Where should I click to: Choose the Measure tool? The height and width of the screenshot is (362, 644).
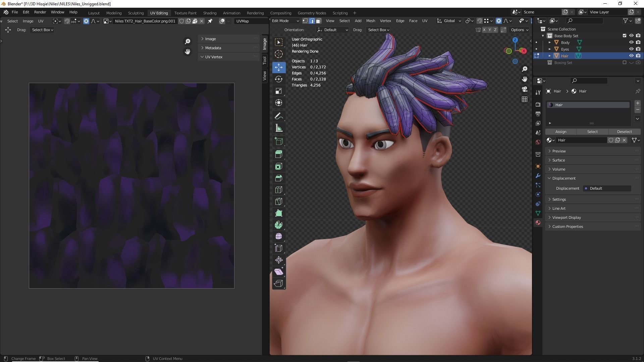click(x=278, y=128)
